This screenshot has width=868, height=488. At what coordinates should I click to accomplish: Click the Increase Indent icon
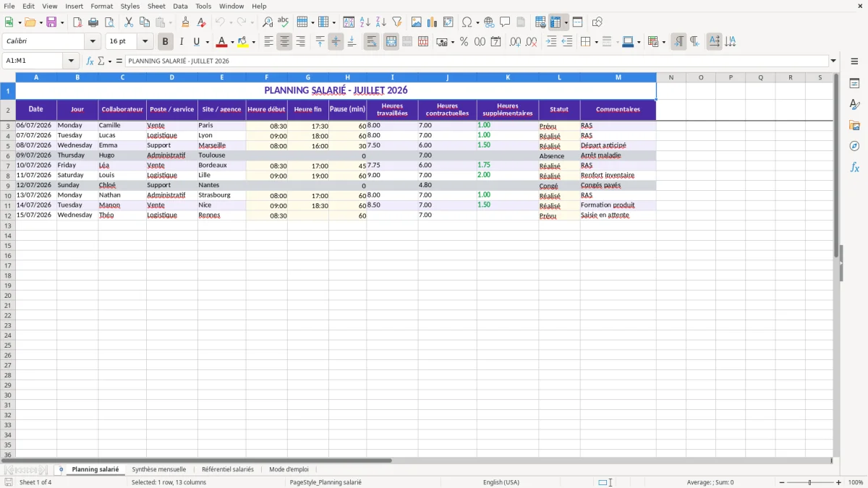coord(552,42)
